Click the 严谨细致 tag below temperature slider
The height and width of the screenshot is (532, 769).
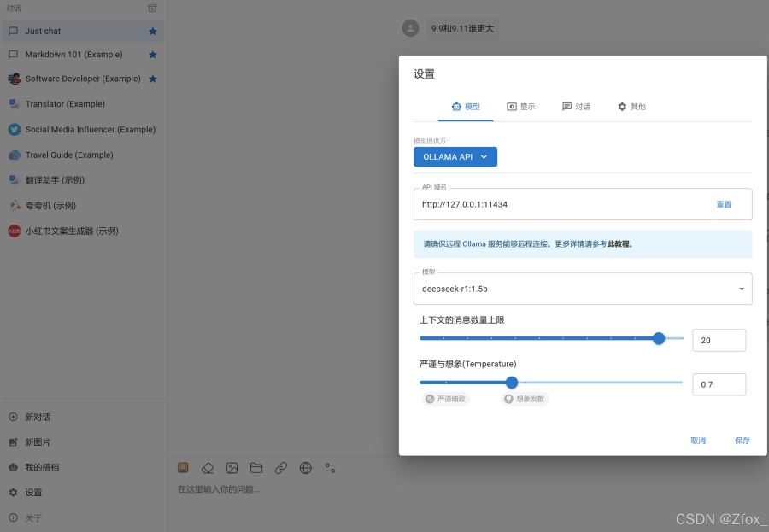tap(445, 399)
